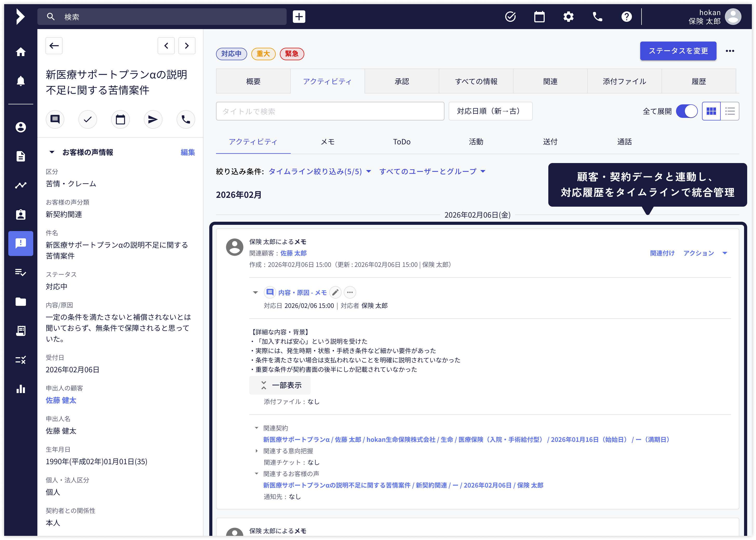Click the ステータスを変更 button
The width and height of the screenshot is (756, 540).
coord(678,51)
